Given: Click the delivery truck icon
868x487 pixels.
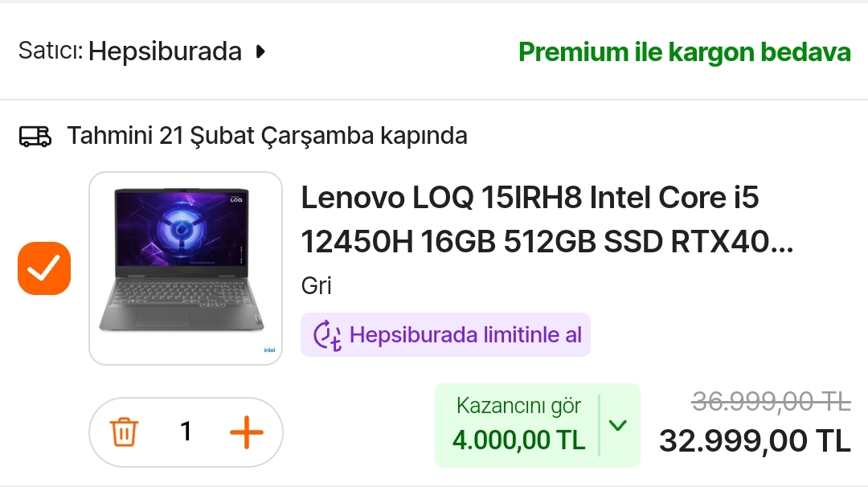Looking at the screenshot, I should [35, 136].
